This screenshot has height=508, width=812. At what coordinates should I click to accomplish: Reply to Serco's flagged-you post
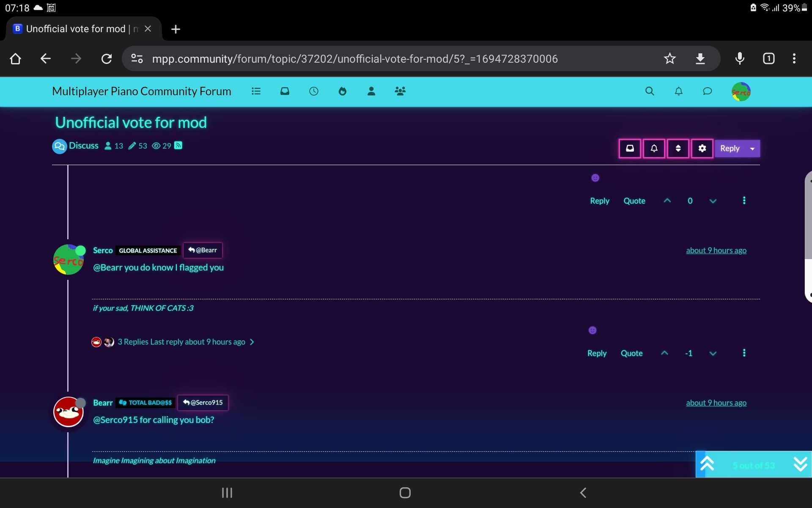coord(597,353)
